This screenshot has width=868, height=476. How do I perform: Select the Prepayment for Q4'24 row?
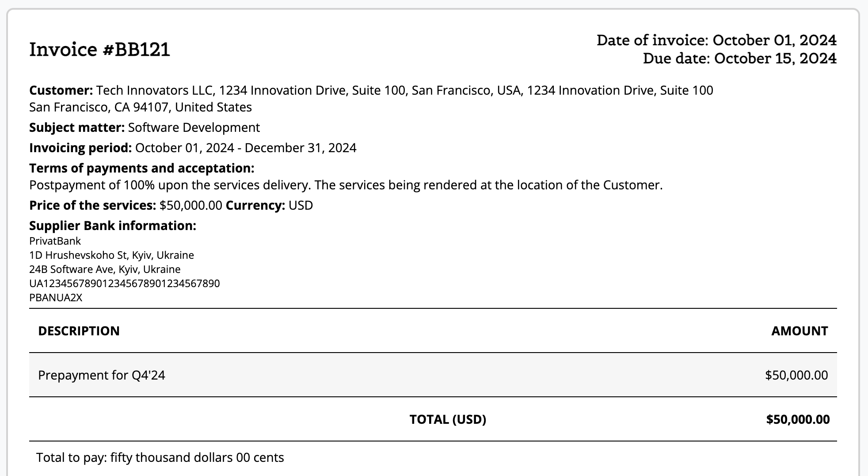(x=433, y=375)
